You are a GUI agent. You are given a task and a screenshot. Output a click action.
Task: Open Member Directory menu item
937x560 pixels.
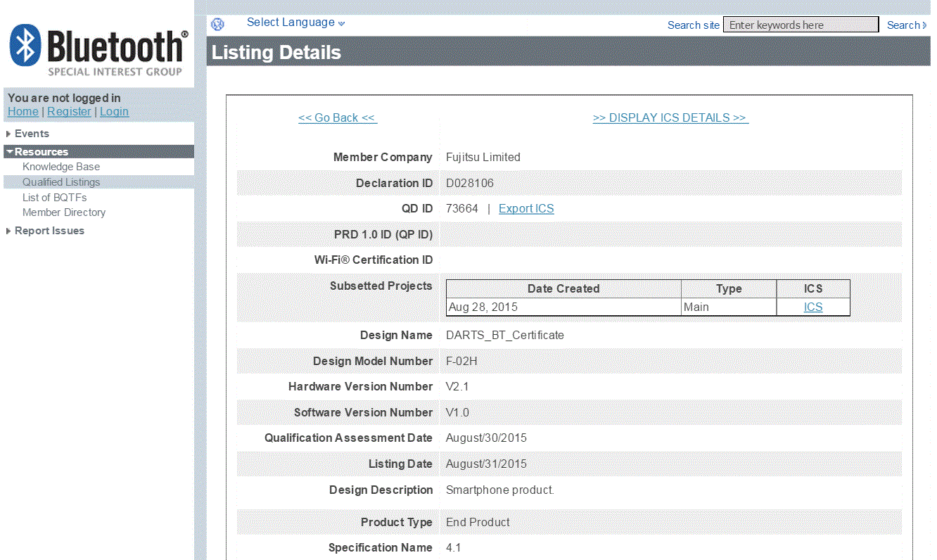point(64,212)
